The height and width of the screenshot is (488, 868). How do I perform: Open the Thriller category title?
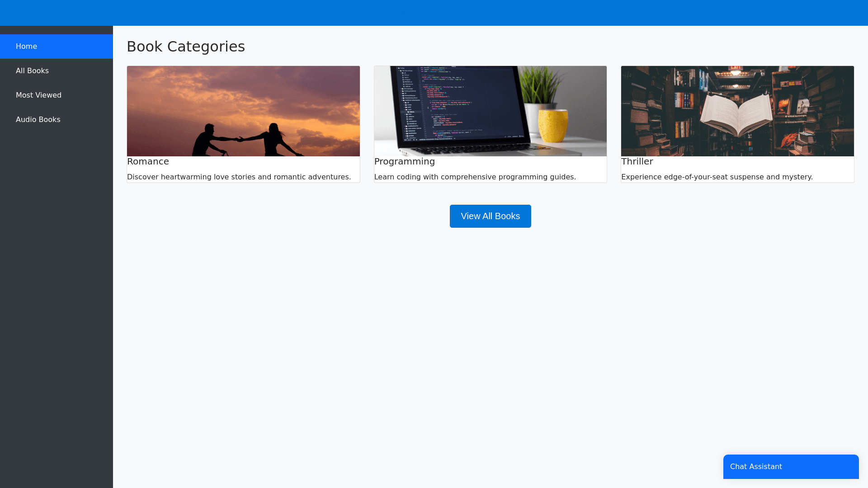coord(637,162)
